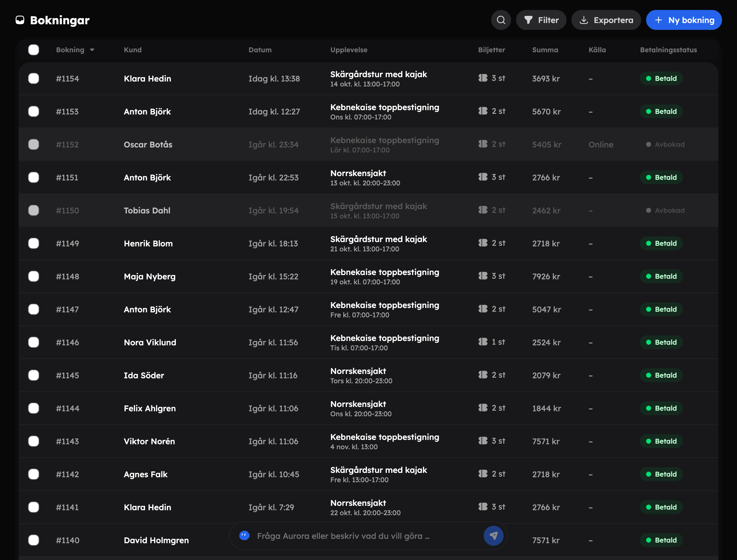
Task: Open the Filter button
Action: [x=541, y=20]
